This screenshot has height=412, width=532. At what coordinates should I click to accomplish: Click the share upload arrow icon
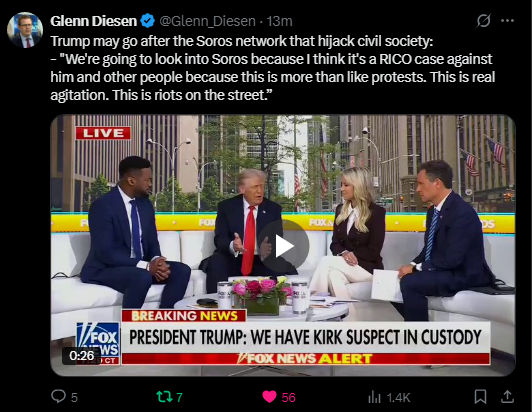[507, 396]
